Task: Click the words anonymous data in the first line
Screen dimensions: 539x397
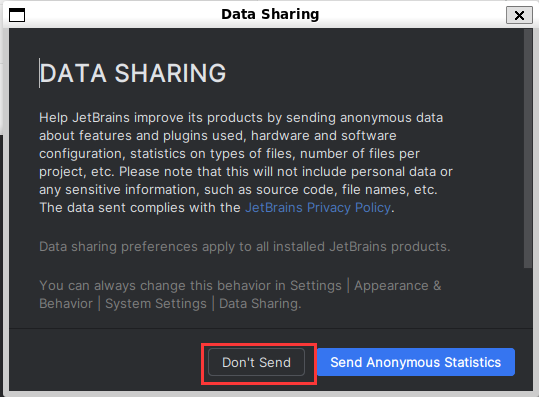Action: click(x=392, y=118)
